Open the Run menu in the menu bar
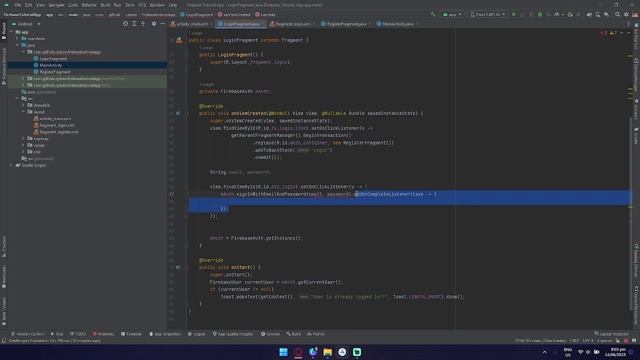 point(118,5)
